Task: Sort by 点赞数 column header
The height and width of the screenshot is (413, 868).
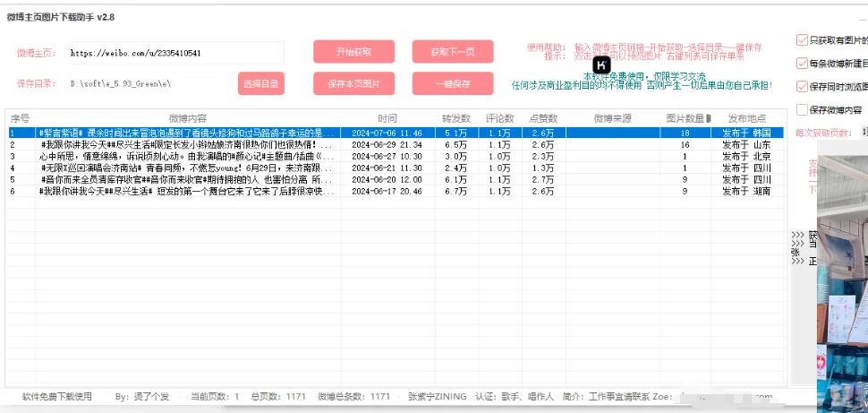Action: pyautogui.click(x=543, y=118)
